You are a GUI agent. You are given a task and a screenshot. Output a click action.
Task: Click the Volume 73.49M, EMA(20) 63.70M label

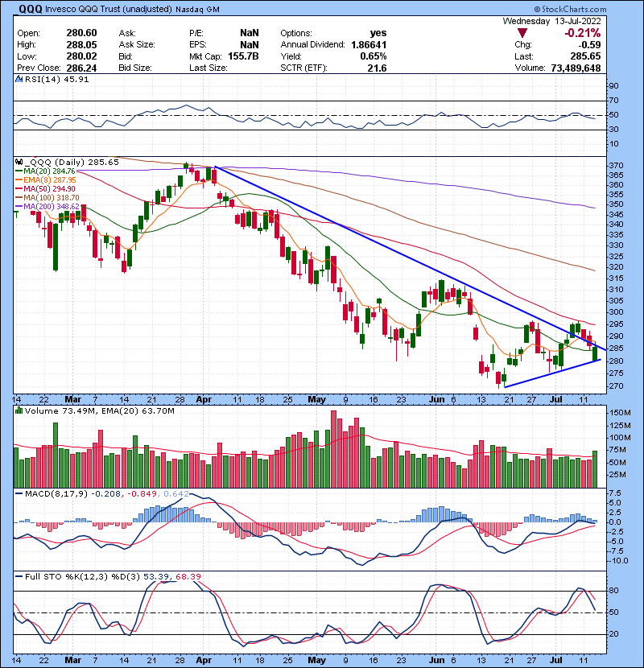[x=100, y=410]
